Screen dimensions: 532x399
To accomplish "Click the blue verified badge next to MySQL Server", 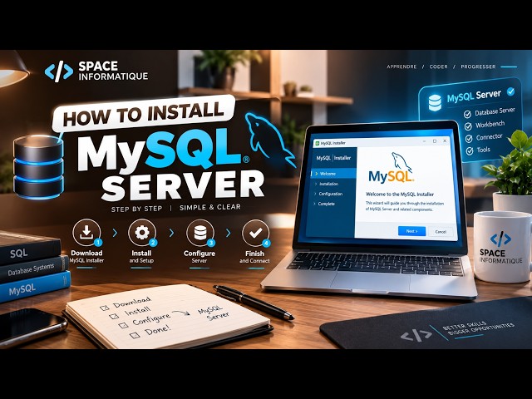I will [510, 91].
